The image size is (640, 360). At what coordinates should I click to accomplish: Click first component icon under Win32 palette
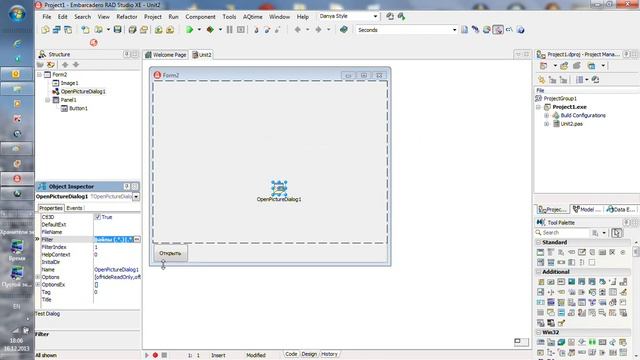pos(540,342)
